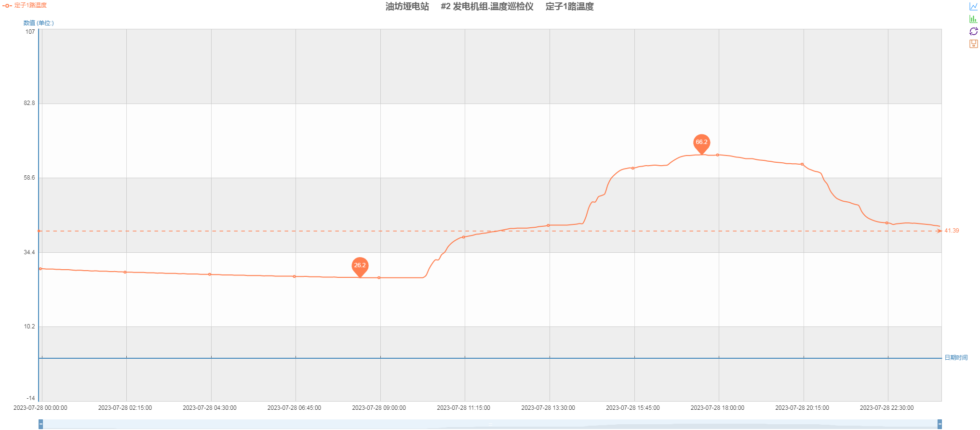Click the 41.39 average line label
The width and height of the screenshot is (980, 430).
click(952, 231)
